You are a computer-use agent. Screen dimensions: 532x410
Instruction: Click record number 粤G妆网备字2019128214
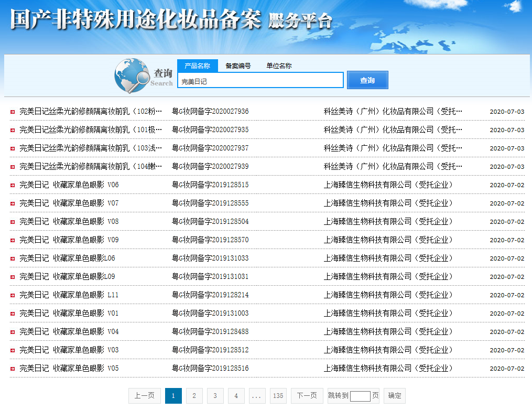point(210,295)
